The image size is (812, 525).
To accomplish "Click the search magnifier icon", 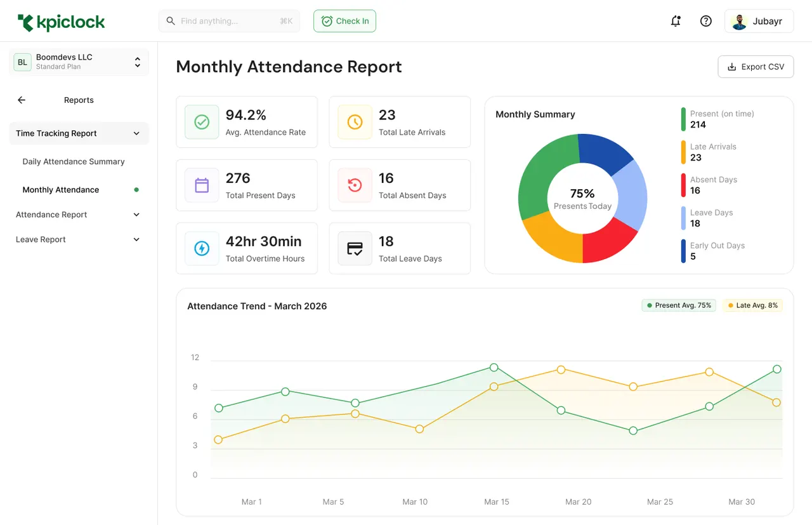I will pos(171,21).
